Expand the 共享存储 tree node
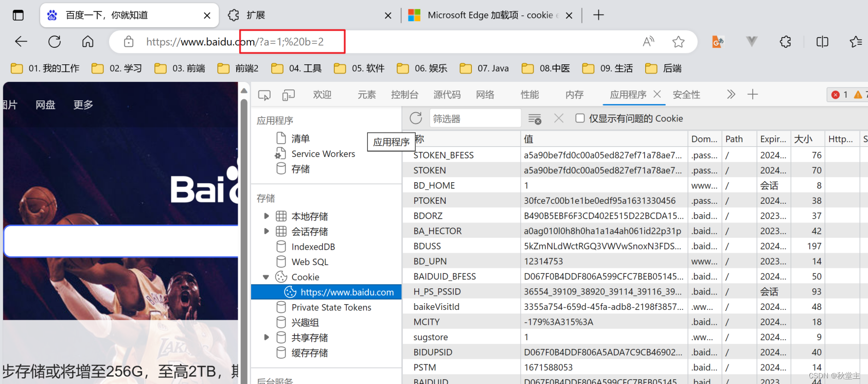Image resolution: width=868 pixels, height=384 pixels. (266, 337)
